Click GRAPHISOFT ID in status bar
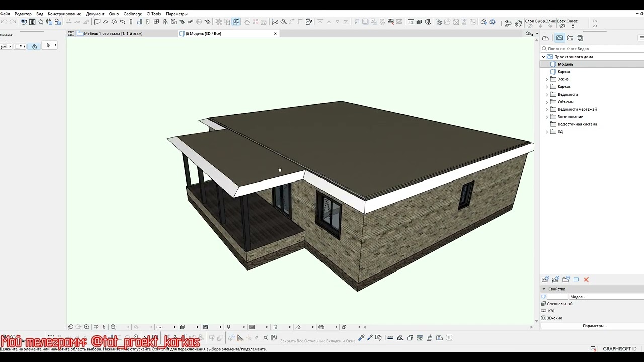Screen dimensions: 644x362 619,349
